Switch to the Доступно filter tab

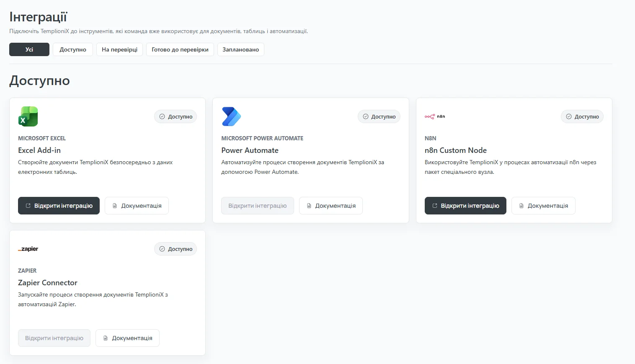click(73, 49)
